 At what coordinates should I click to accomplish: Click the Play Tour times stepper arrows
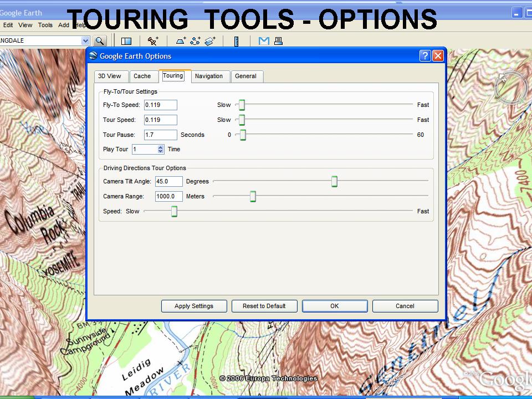coord(161,149)
